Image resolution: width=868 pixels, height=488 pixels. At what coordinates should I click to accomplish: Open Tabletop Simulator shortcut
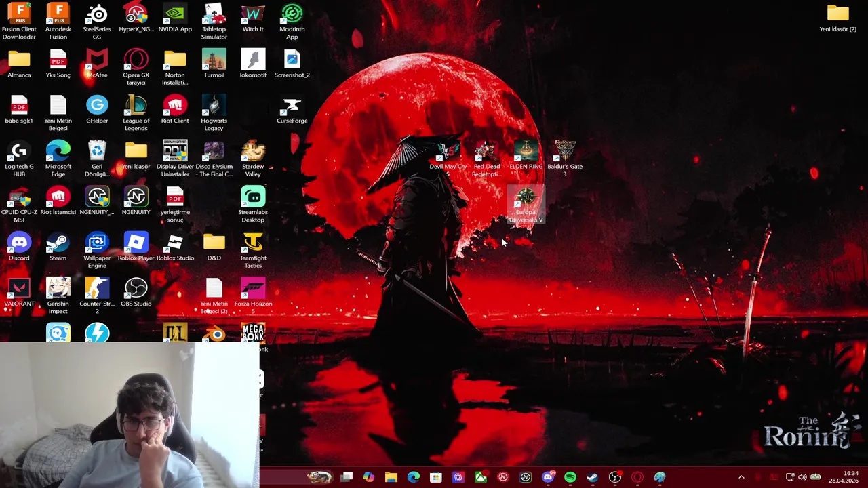214,22
